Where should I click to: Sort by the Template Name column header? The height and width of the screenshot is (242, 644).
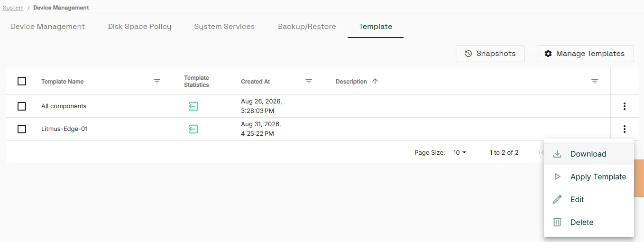coord(63,82)
